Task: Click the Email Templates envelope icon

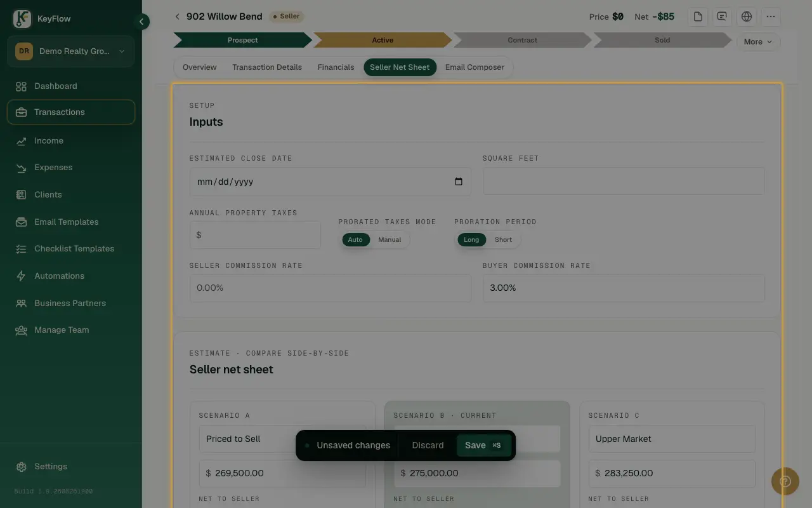Action: click(x=21, y=222)
